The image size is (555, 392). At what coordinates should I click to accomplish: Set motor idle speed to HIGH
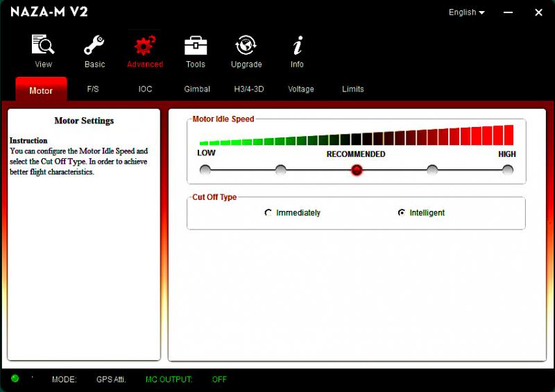pyautogui.click(x=508, y=170)
